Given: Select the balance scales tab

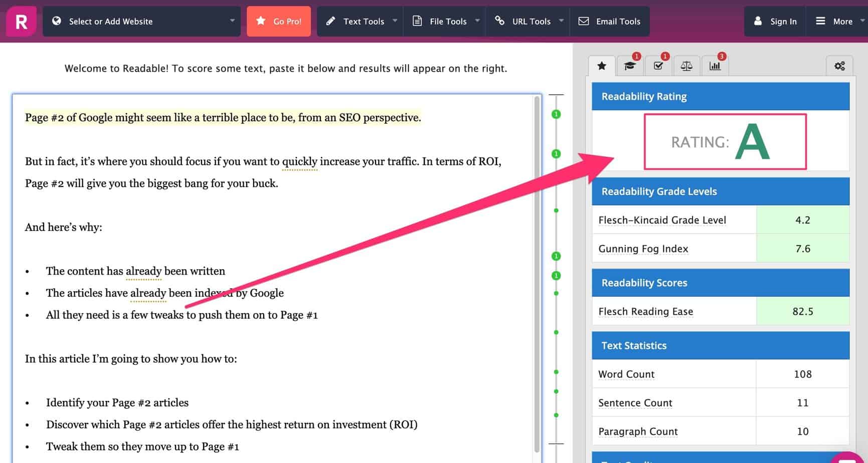Looking at the screenshot, I should (686, 66).
